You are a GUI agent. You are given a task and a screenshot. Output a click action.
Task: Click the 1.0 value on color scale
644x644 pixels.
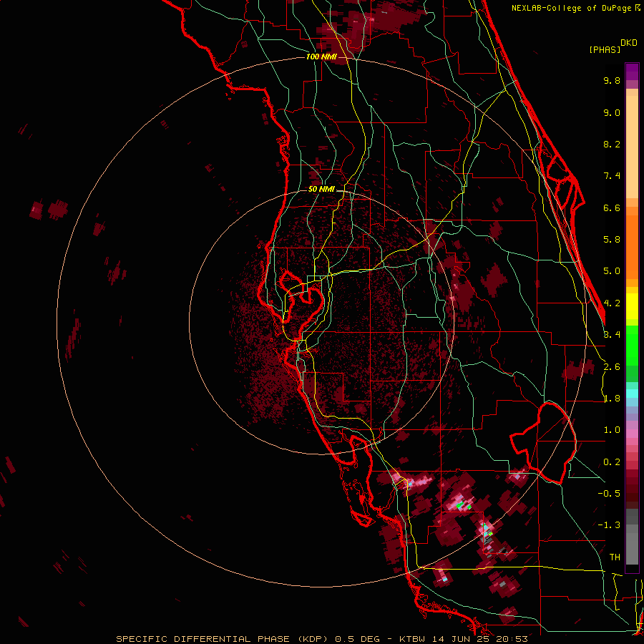[x=612, y=430]
